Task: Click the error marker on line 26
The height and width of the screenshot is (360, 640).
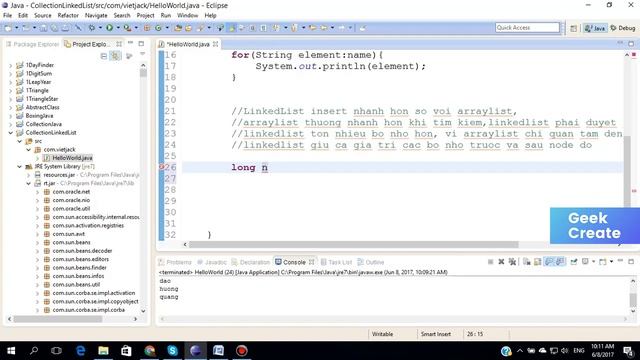Action: (x=161, y=167)
